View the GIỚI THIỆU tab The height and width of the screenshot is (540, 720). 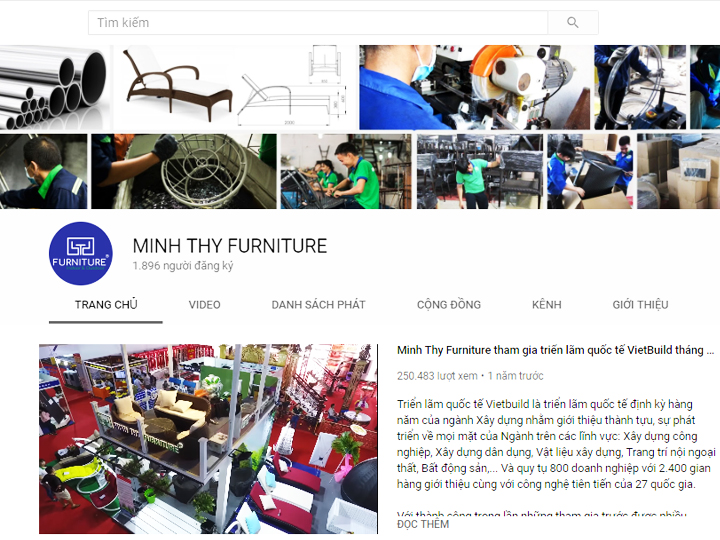point(640,305)
